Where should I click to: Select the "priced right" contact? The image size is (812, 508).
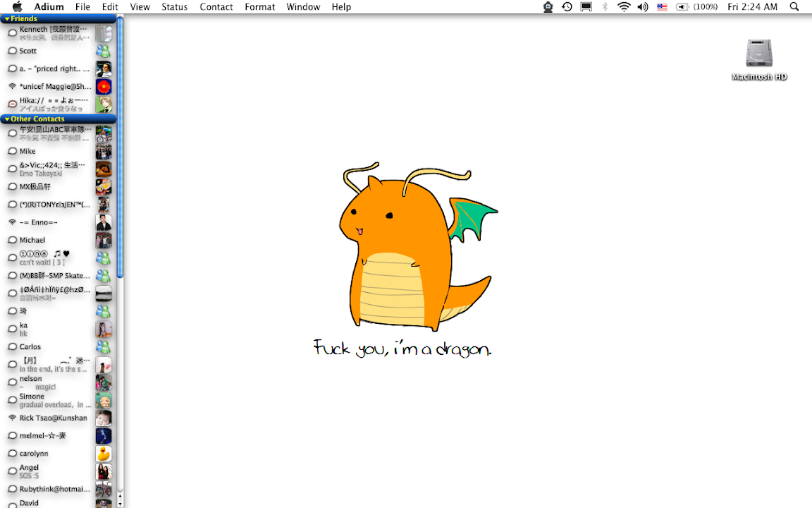coord(58,68)
